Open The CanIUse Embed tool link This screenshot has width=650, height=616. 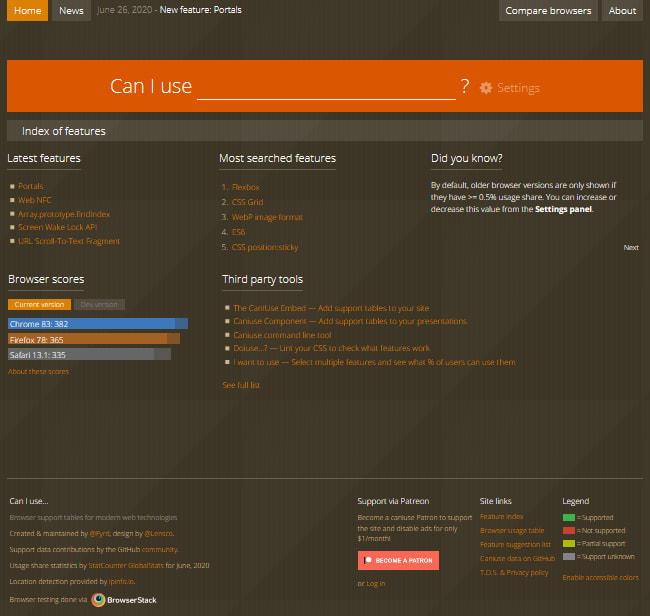331,308
